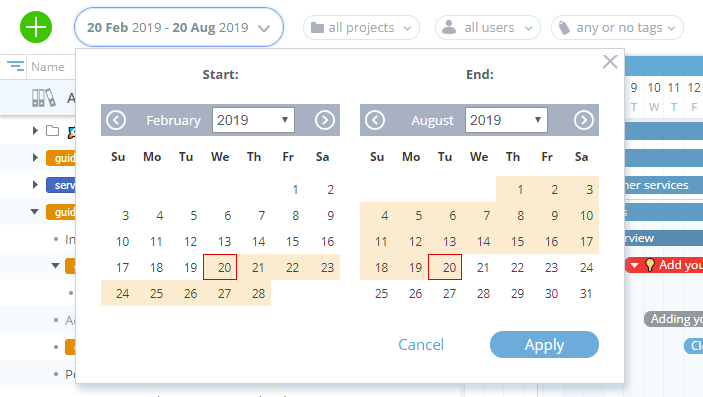Open the any or no tags dropdown
This screenshot has height=397, width=703.
pyautogui.click(x=617, y=28)
